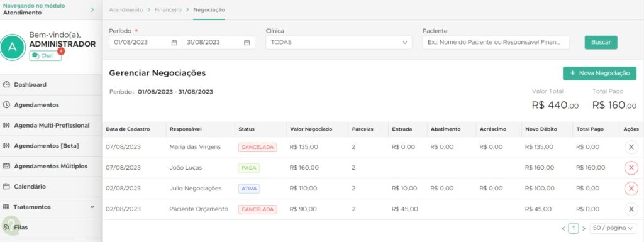The width and height of the screenshot is (644, 242).
Task: Go to Financeiro breadcrumb
Action: [168, 10]
